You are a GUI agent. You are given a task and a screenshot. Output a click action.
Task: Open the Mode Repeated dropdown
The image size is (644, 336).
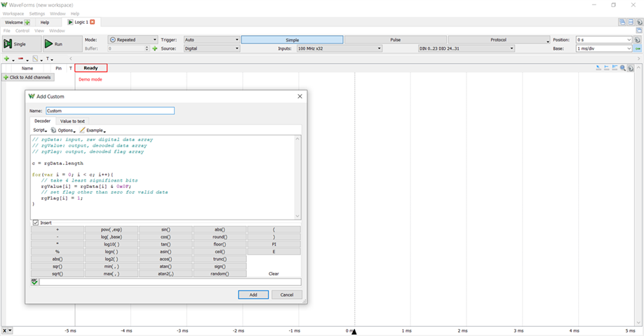point(133,40)
